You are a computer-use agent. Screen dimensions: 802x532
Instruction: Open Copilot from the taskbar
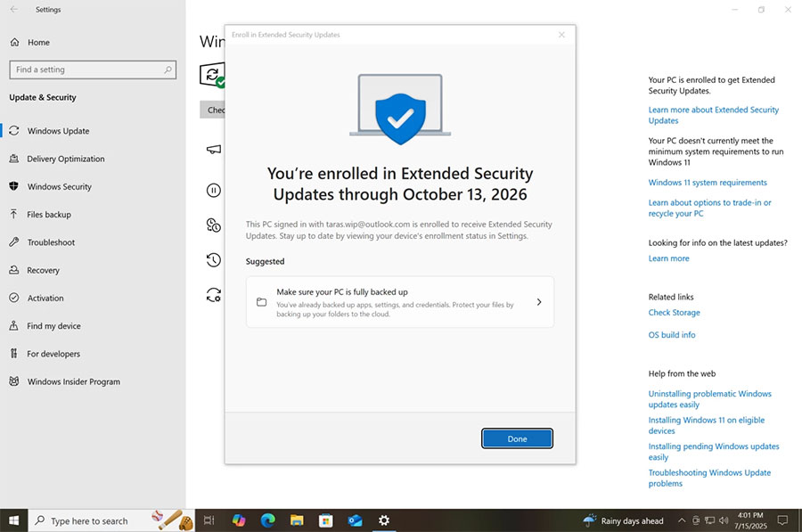pyautogui.click(x=238, y=520)
